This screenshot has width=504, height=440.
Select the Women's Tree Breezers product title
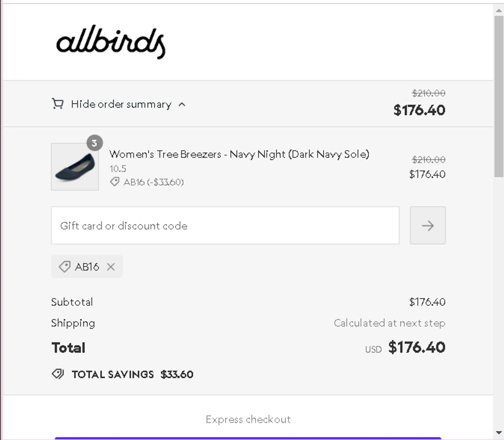tap(239, 154)
